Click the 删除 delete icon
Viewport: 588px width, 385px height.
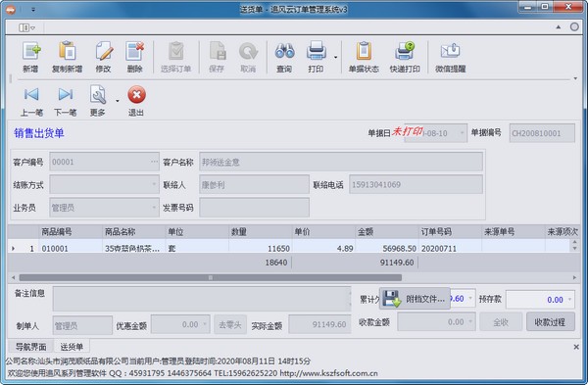click(x=134, y=51)
